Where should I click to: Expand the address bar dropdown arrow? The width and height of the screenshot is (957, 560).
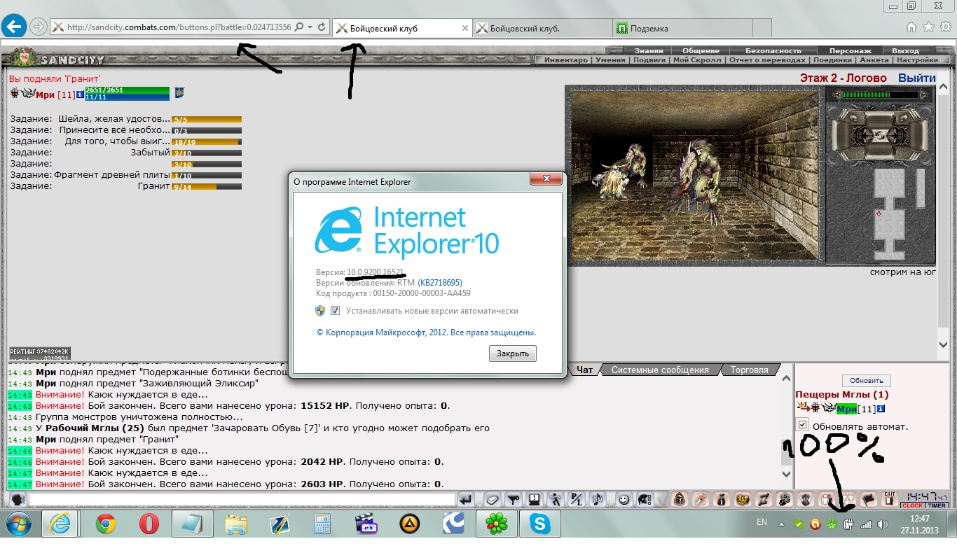point(310,27)
